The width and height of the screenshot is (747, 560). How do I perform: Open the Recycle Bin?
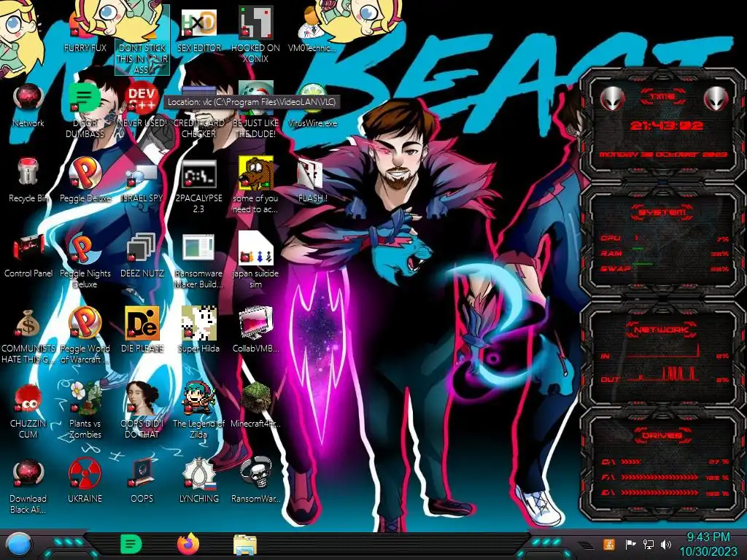[x=28, y=180]
